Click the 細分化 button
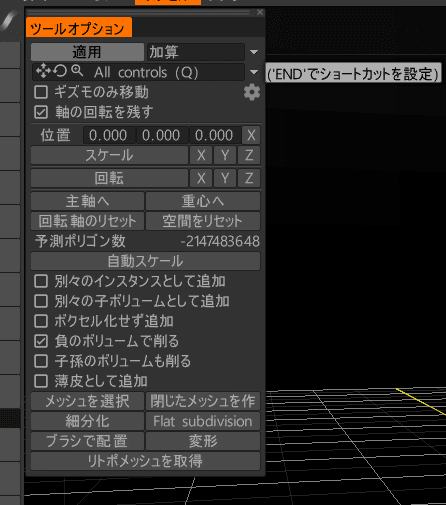446x505 pixels. [87, 421]
